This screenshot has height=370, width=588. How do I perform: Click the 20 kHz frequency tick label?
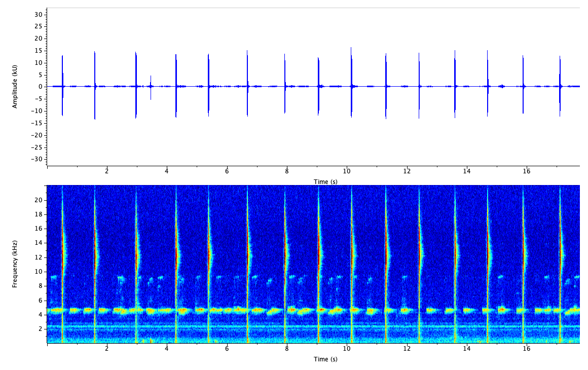pyautogui.click(x=38, y=200)
